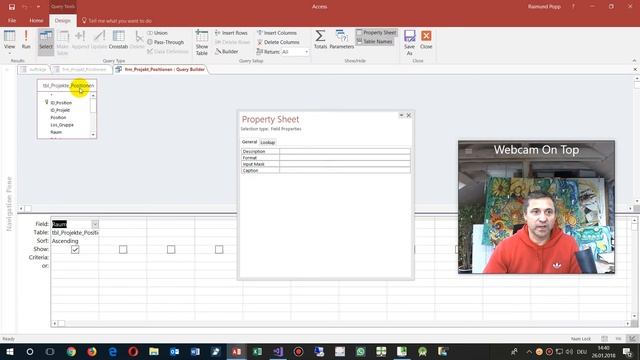
Task: Select the Pass-Through query option
Action: point(166,42)
